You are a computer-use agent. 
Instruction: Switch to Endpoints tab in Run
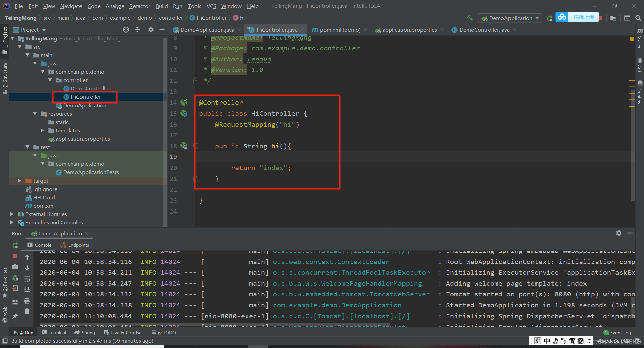(x=74, y=245)
